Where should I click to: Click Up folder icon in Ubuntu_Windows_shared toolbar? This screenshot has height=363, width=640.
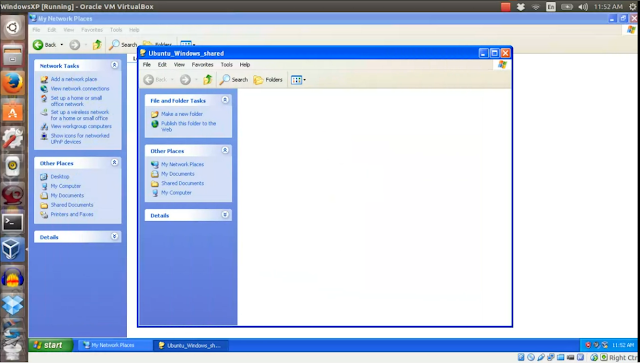click(208, 80)
